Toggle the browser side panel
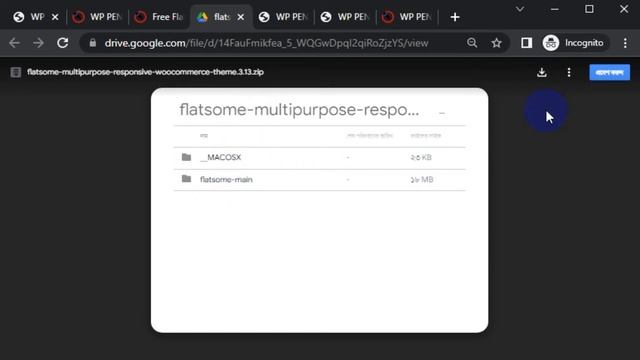 click(x=526, y=43)
